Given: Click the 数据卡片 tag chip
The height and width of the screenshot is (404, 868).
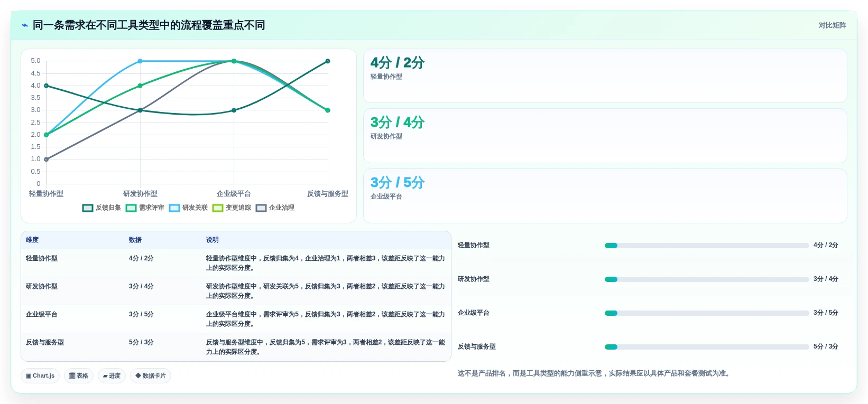Looking at the screenshot, I should tap(151, 376).
